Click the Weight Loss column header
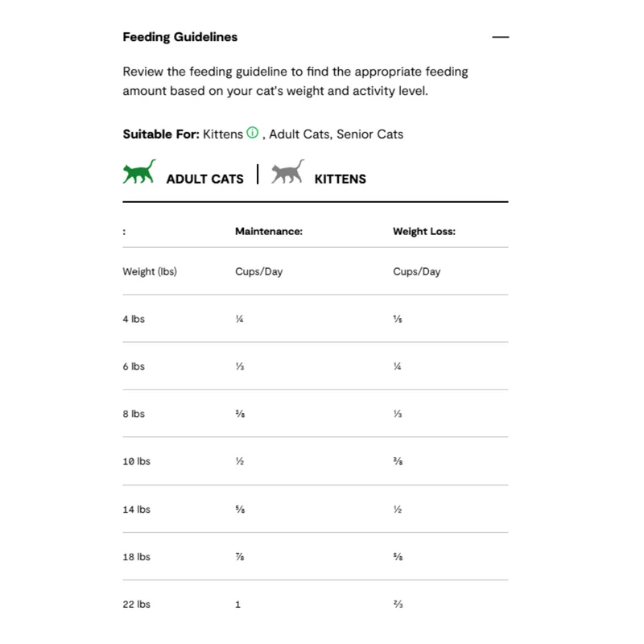644x644 pixels. pos(424,231)
